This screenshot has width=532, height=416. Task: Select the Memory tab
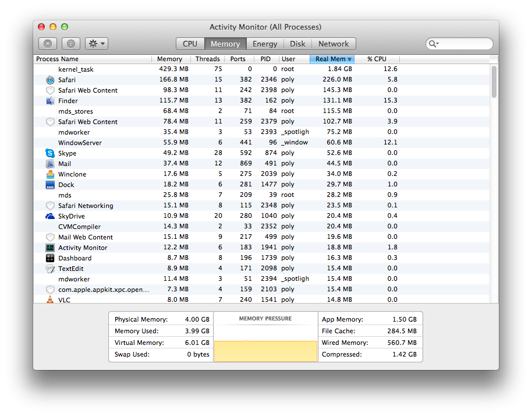click(225, 44)
